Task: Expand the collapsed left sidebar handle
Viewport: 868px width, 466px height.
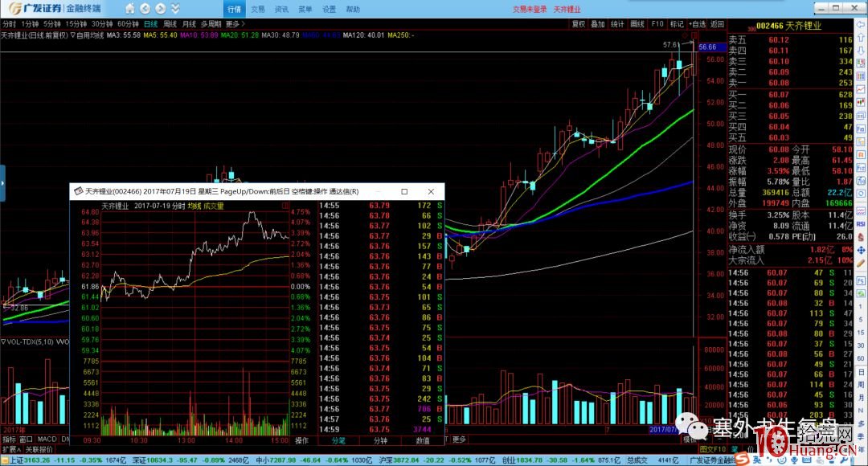Action: point(2,182)
